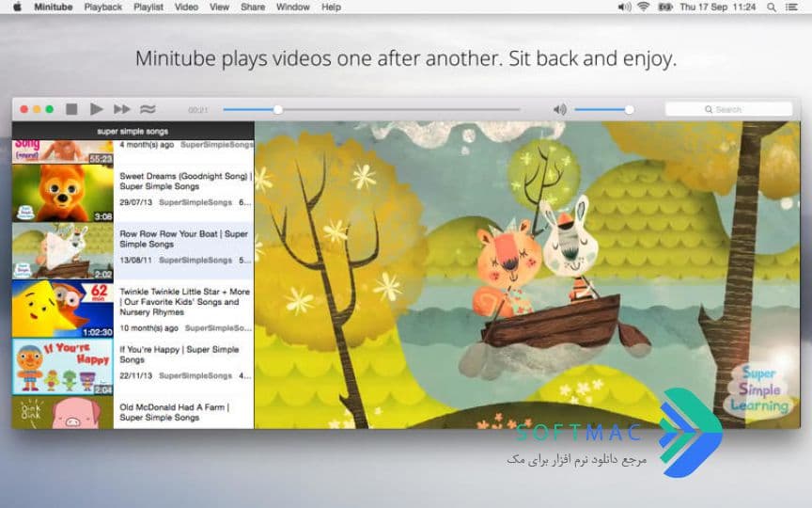Open the Window menu
Image resolution: width=812 pixels, height=508 pixels.
(x=293, y=8)
